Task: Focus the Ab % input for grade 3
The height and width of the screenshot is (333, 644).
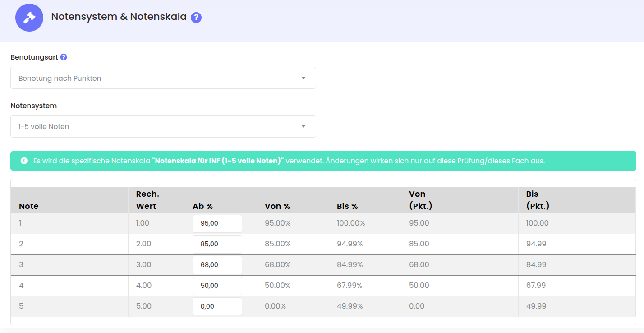Action: tap(217, 265)
